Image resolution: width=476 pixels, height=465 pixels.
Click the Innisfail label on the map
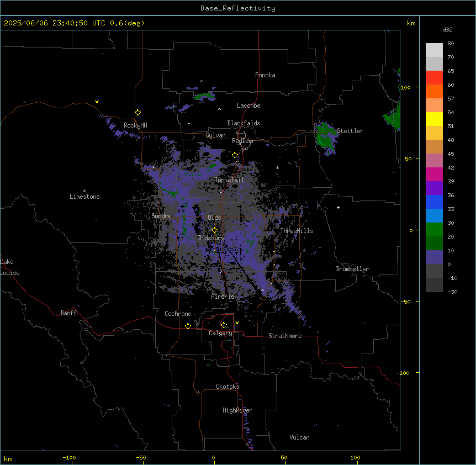tap(229, 180)
